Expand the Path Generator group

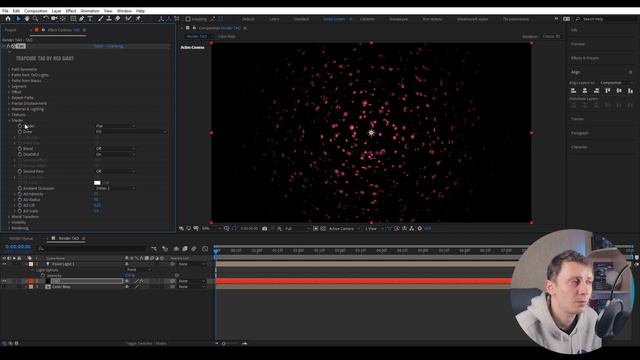pyautogui.click(x=9, y=69)
